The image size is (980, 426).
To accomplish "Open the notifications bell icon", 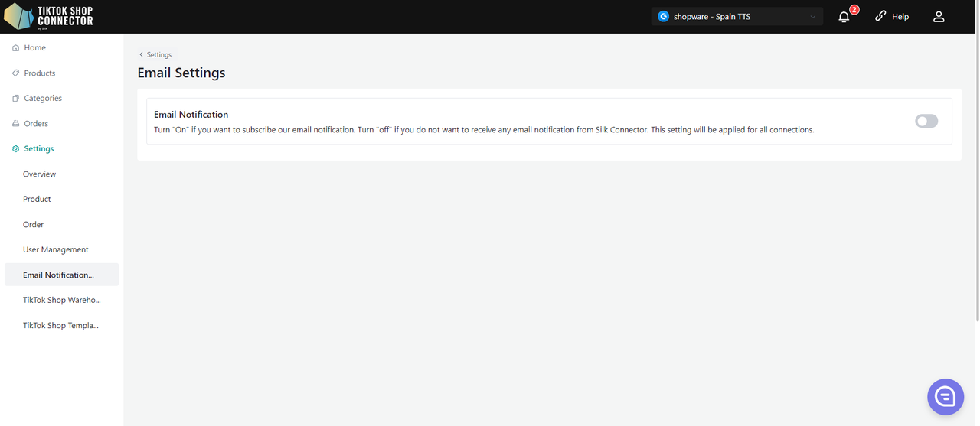I will (x=844, y=17).
